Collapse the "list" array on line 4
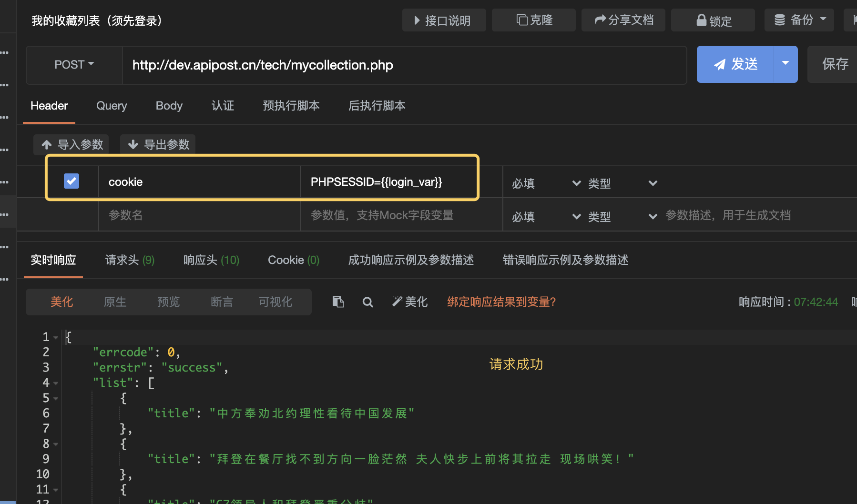The image size is (857, 504). point(56,383)
